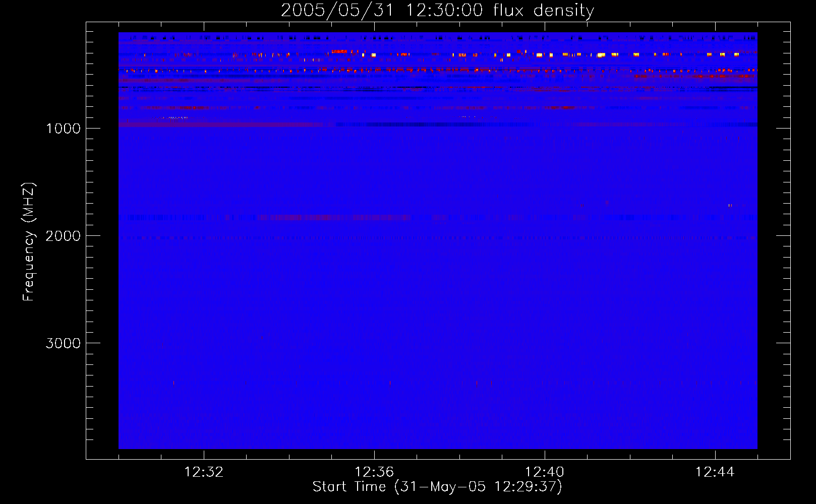Click the plot title '2005/05/31 12:30:00 flux density'

tap(437, 11)
